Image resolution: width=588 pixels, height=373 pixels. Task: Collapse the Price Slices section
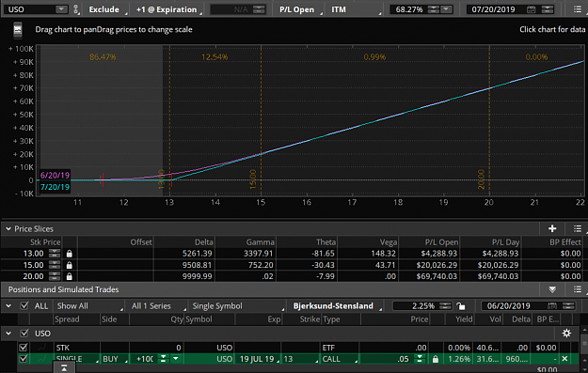click(x=8, y=229)
